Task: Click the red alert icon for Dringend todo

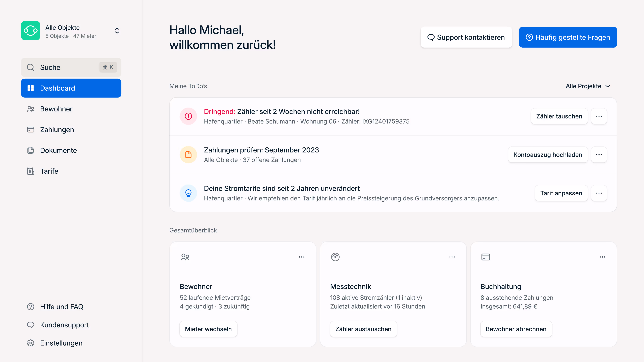Action: point(188,116)
